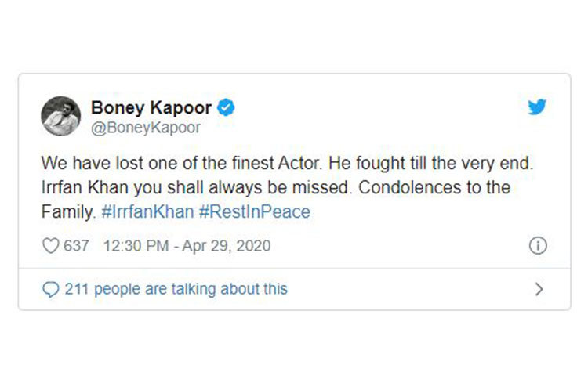Click the Twitter bird logo
This screenshot has width=588, height=376.
[537, 107]
